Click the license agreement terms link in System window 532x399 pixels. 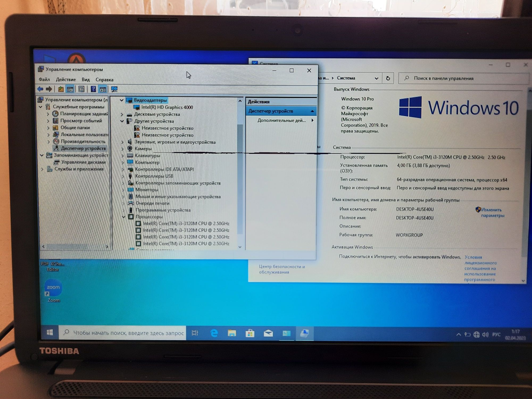480,268
